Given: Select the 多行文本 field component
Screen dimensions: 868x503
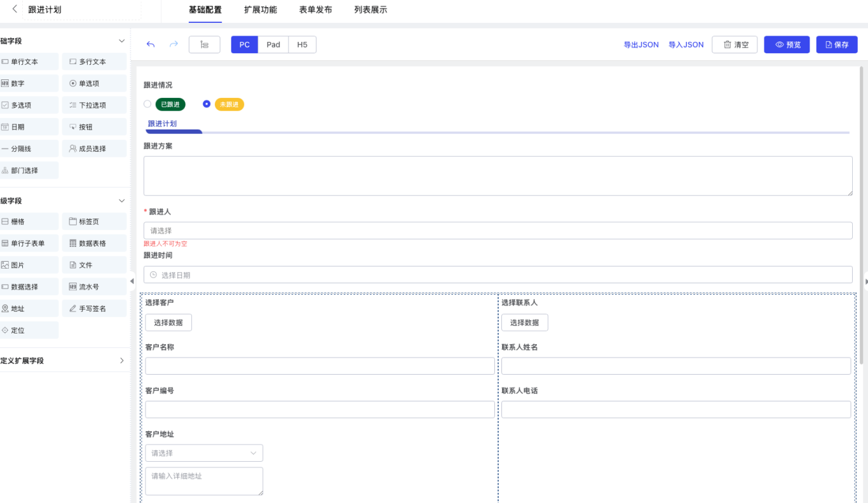Looking at the screenshot, I should pyautogui.click(x=94, y=62).
